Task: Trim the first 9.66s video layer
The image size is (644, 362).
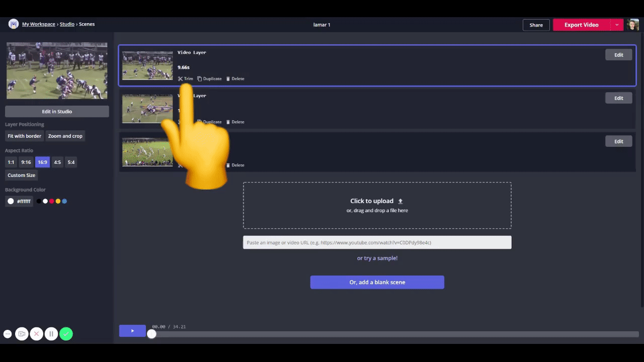Action: 185,79
